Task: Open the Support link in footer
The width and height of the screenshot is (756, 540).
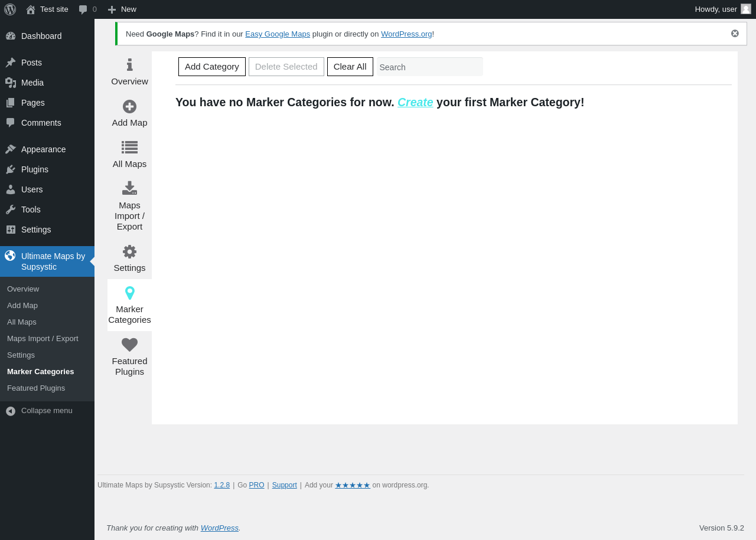Action: point(285,485)
